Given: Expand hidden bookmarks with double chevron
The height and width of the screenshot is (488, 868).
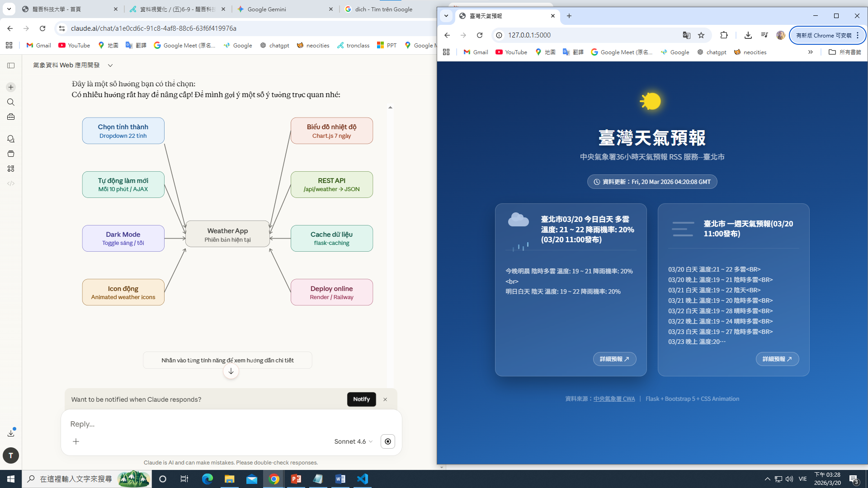Looking at the screenshot, I should 811,52.
